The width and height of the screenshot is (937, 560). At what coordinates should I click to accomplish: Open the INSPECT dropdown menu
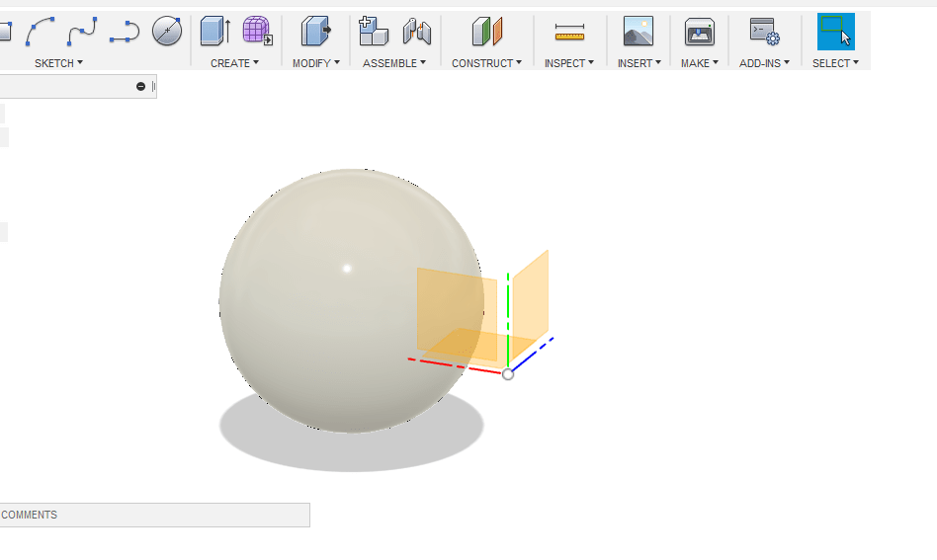click(569, 62)
